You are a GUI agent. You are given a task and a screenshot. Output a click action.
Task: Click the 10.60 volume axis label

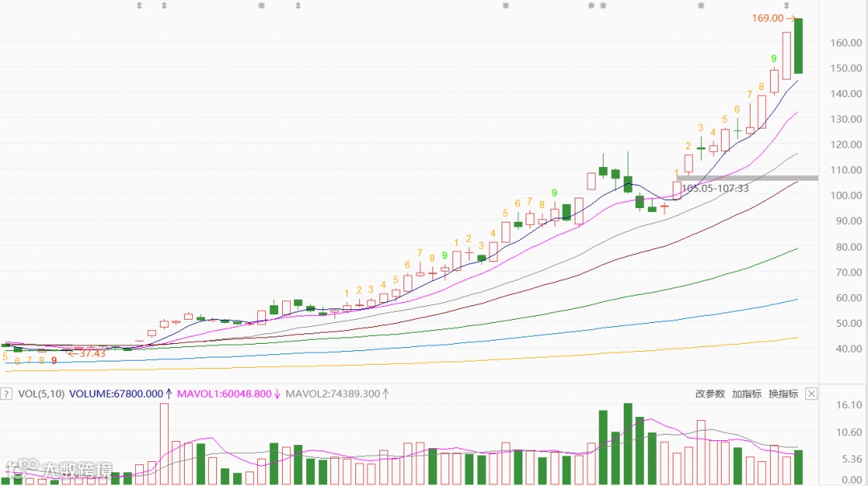850,432
